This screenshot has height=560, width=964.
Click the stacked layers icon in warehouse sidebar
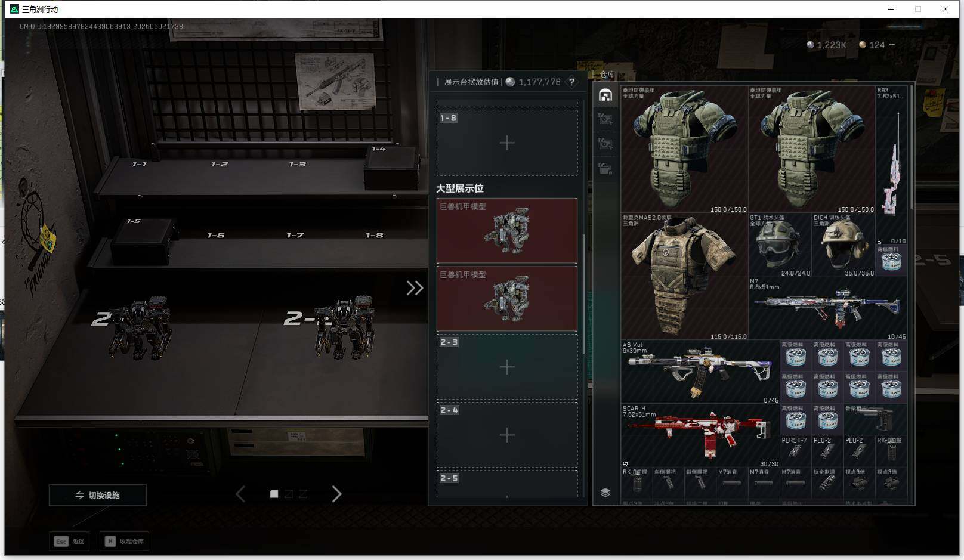(x=605, y=493)
